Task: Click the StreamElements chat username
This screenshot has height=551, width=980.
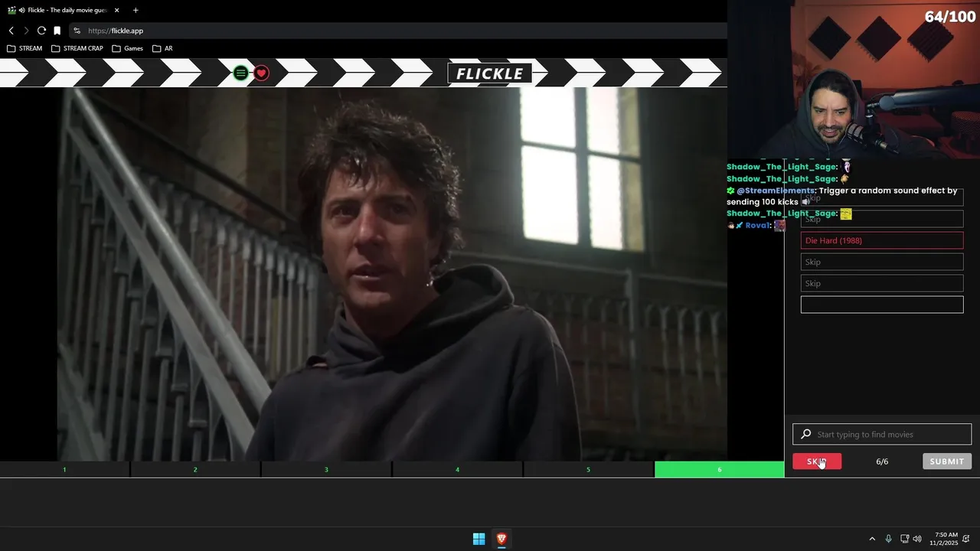Action: coord(775,191)
